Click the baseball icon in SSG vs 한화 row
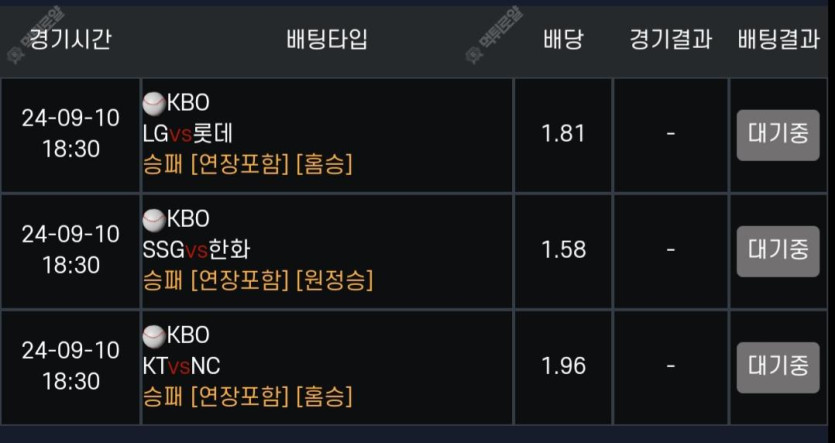Viewport: 835px width, 443px height. 154,220
